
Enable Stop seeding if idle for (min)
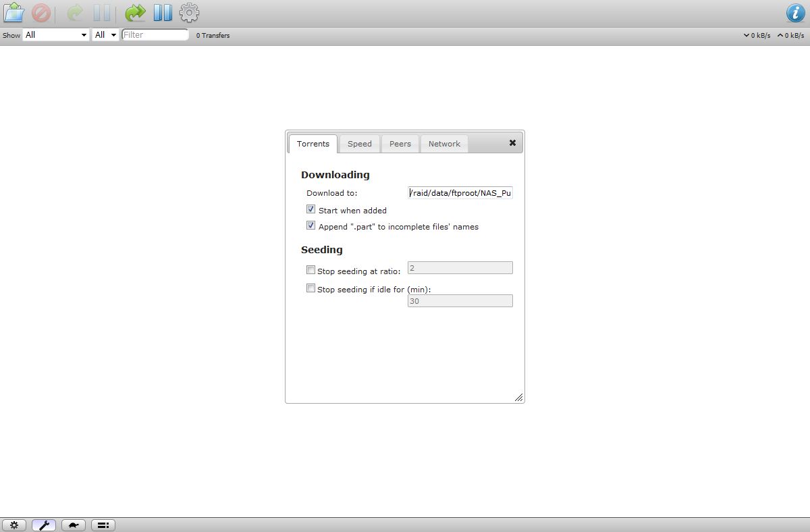310,288
